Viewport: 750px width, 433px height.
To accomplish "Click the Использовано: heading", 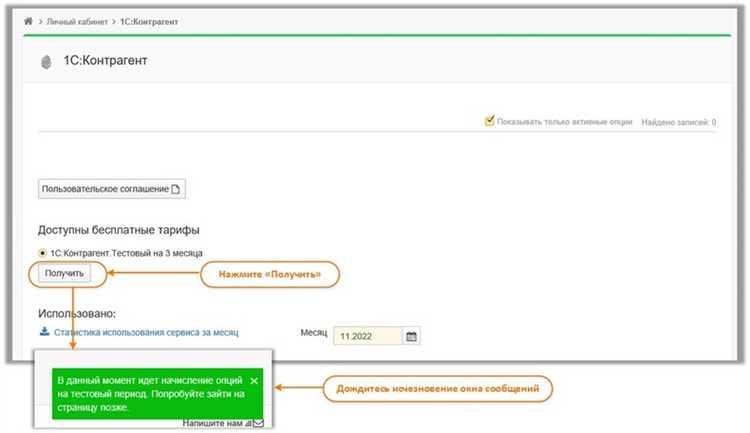I will 77,313.
